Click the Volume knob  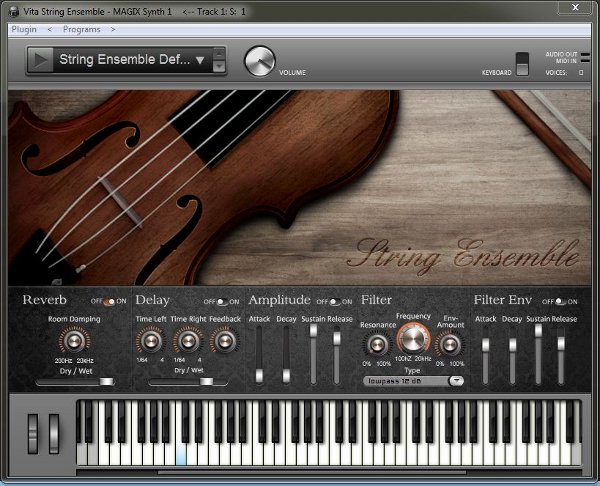click(260, 61)
